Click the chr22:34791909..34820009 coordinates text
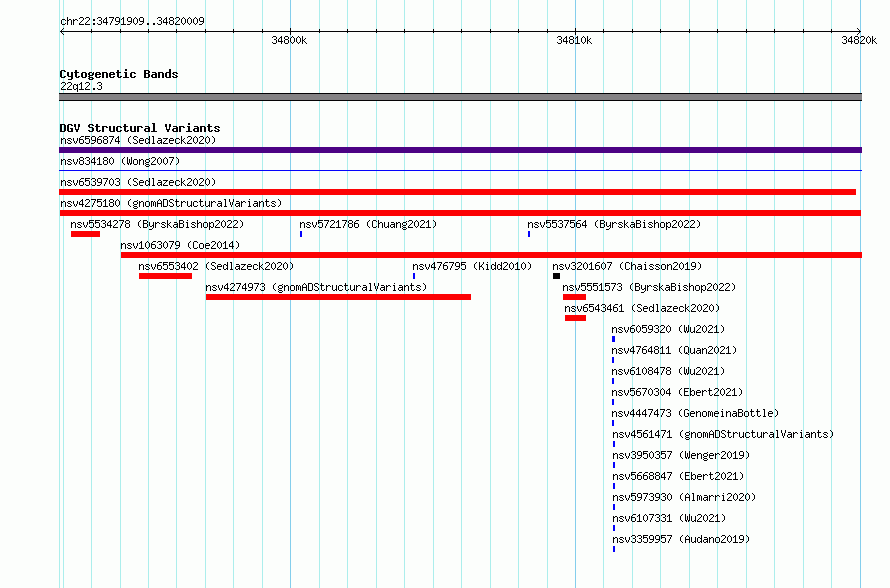 pos(132,21)
